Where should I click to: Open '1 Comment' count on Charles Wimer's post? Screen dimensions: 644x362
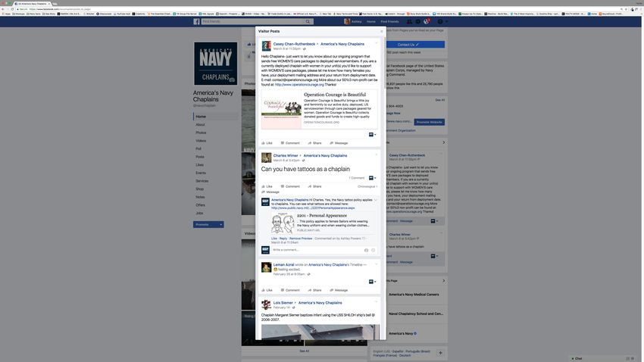[x=357, y=178]
